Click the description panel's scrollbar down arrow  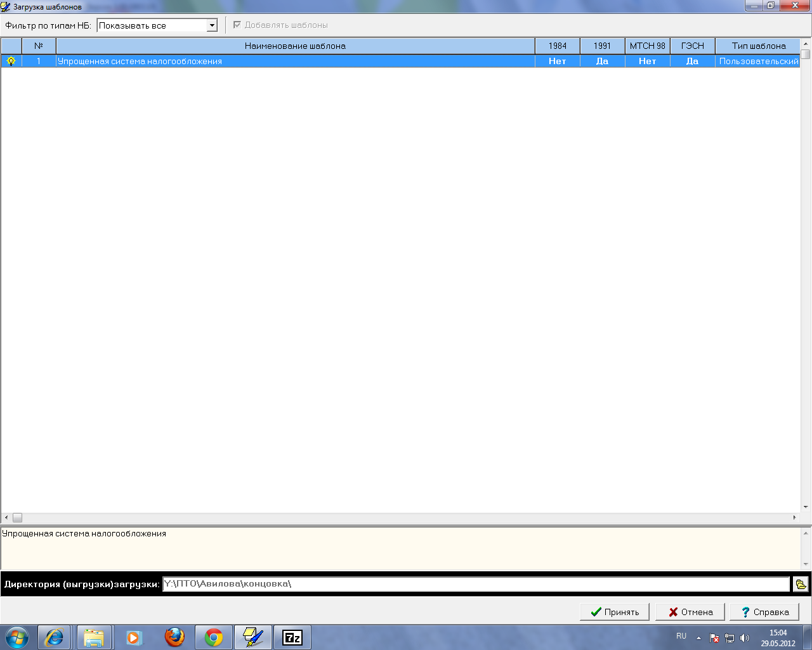click(x=806, y=564)
